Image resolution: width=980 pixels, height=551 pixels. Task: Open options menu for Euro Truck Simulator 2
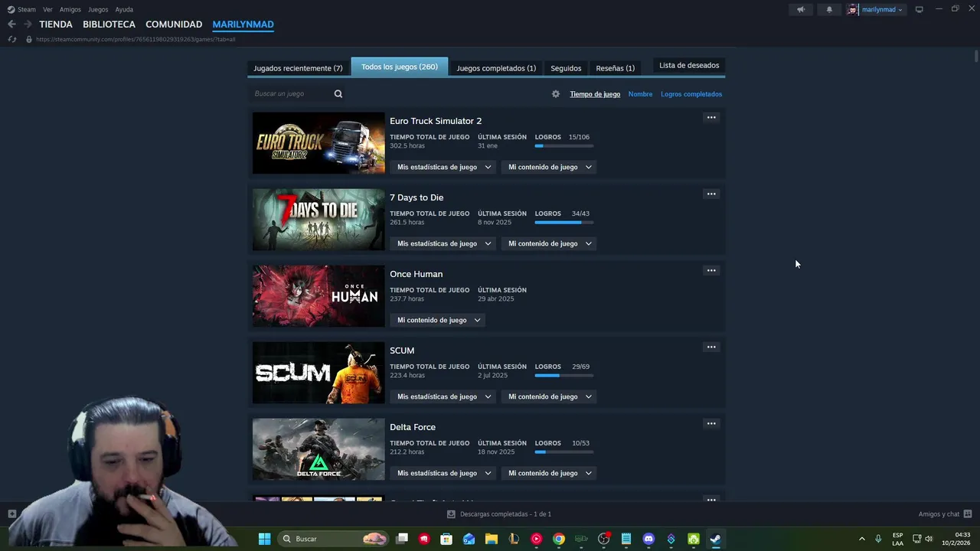coord(711,118)
